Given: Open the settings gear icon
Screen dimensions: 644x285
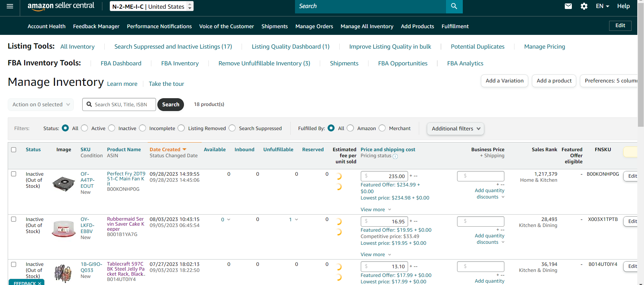Looking at the screenshot, I should pos(584,6).
